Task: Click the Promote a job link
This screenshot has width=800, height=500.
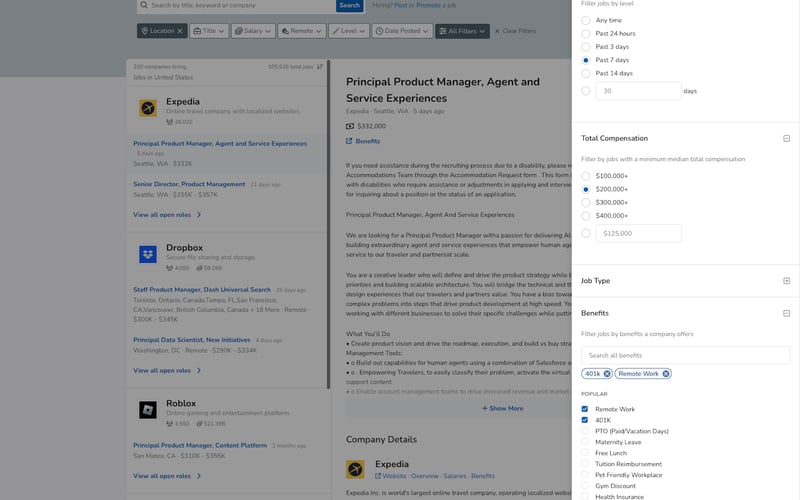Action: click(x=429, y=5)
